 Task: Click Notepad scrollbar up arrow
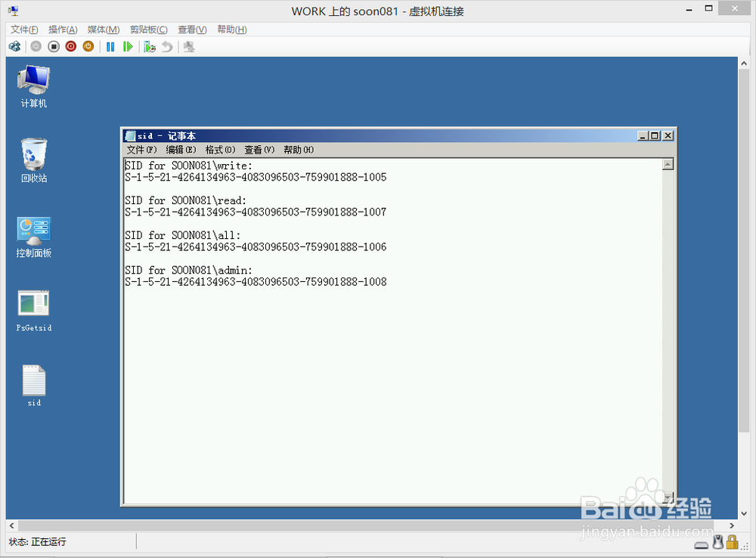pyautogui.click(x=668, y=165)
